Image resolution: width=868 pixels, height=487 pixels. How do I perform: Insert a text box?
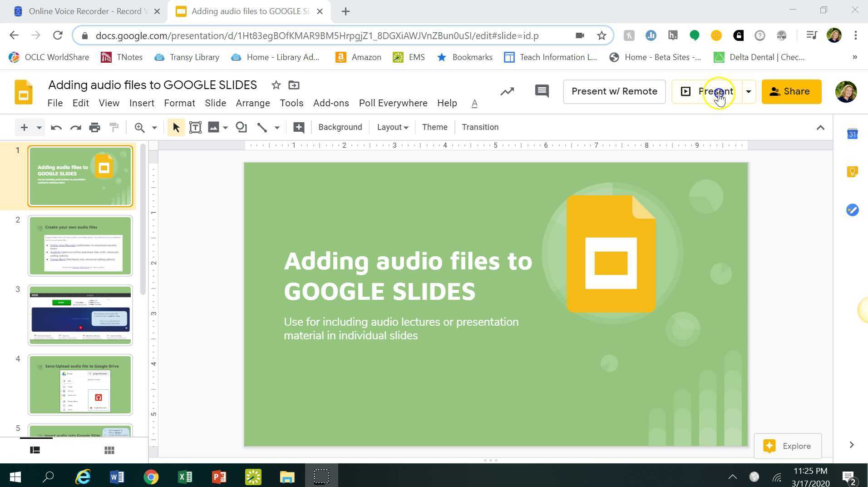[x=195, y=127]
